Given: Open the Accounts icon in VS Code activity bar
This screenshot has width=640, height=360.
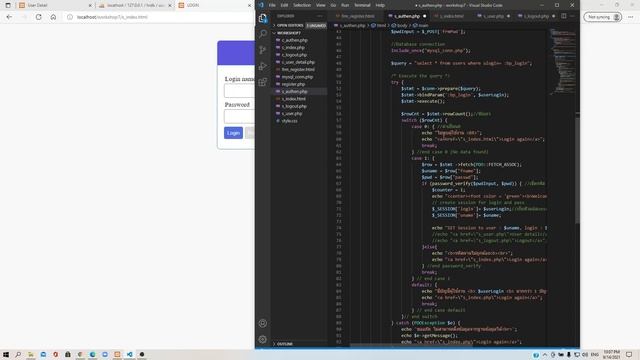Looking at the screenshot, I should click(262, 323).
